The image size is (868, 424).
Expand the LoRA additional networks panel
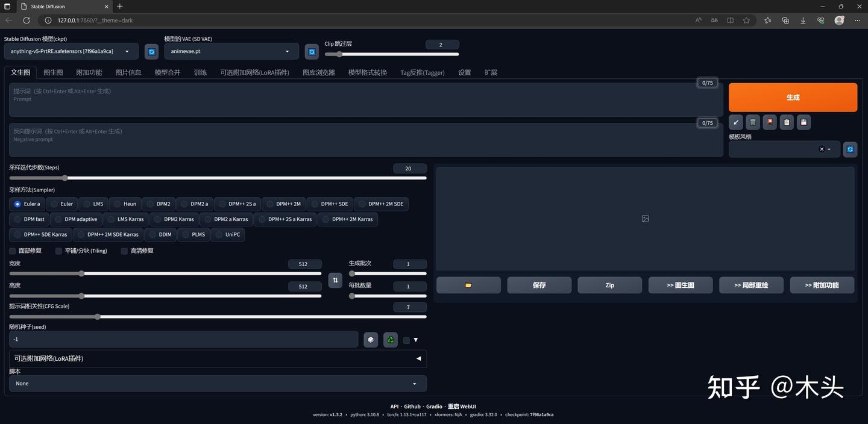(218, 358)
